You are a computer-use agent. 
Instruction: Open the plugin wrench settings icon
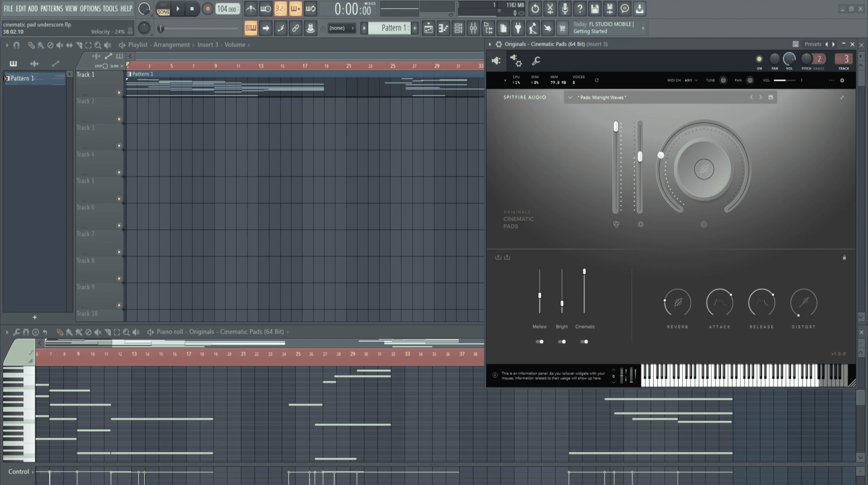coord(536,61)
